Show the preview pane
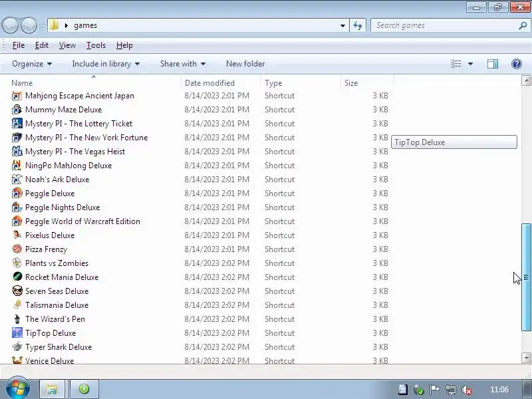The image size is (532, 399). (493, 64)
